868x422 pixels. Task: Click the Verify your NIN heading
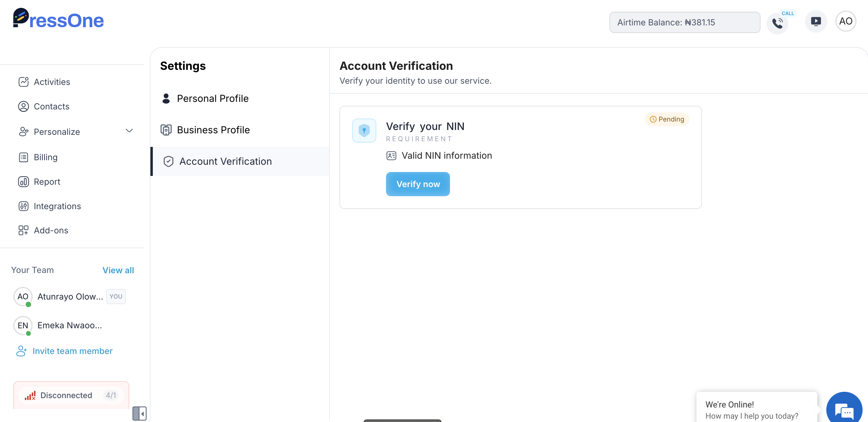coord(425,126)
